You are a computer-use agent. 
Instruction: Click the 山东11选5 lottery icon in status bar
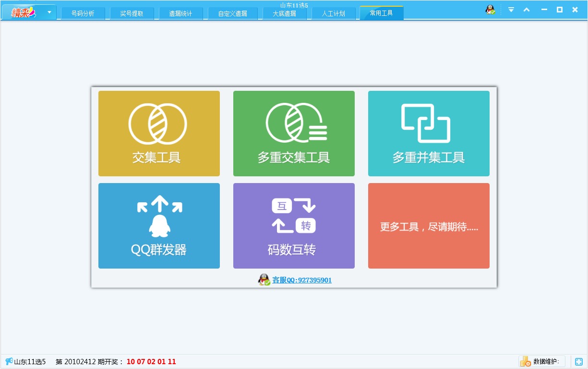pyautogui.click(x=9, y=362)
